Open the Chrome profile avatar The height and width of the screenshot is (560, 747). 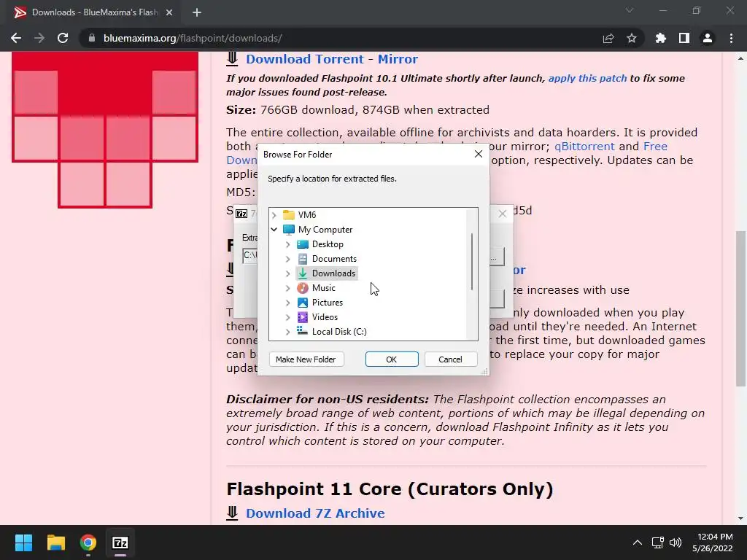tap(708, 38)
